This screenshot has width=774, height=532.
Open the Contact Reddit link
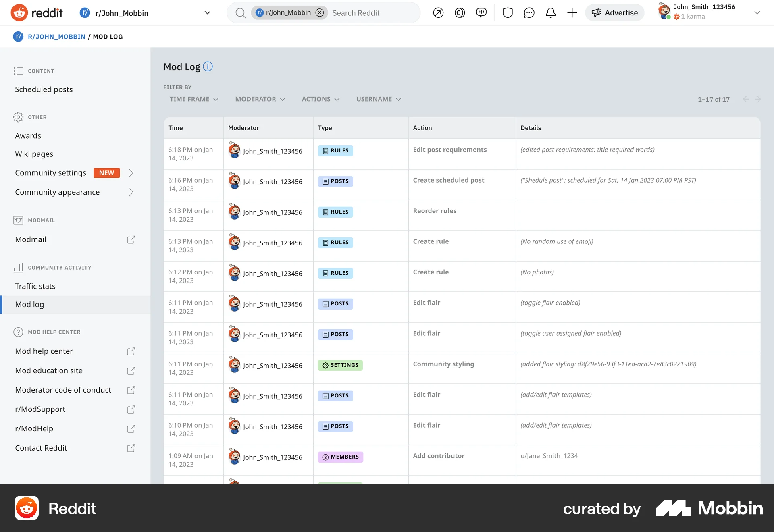tap(41, 448)
